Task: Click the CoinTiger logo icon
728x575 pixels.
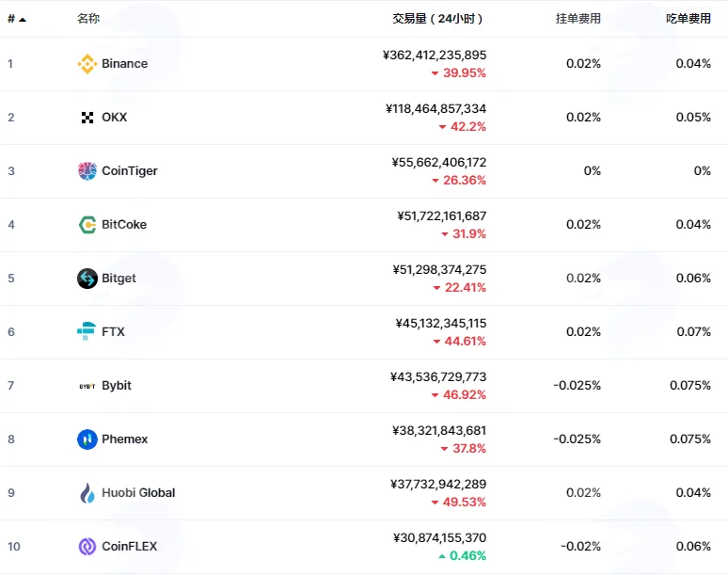Action: (x=87, y=171)
